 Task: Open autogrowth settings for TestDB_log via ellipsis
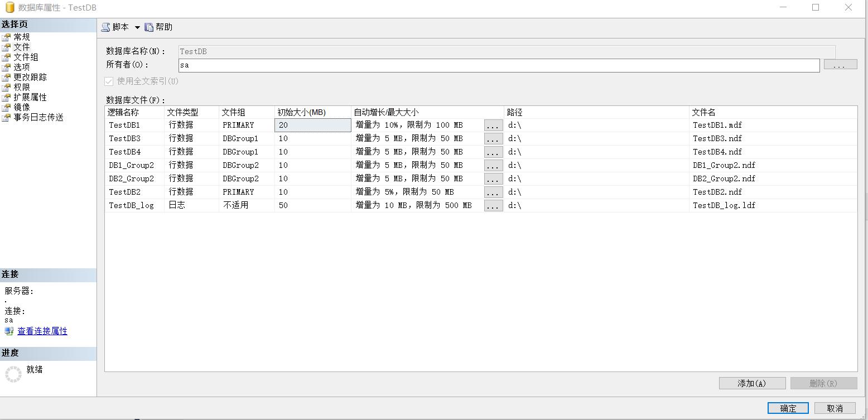493,205
